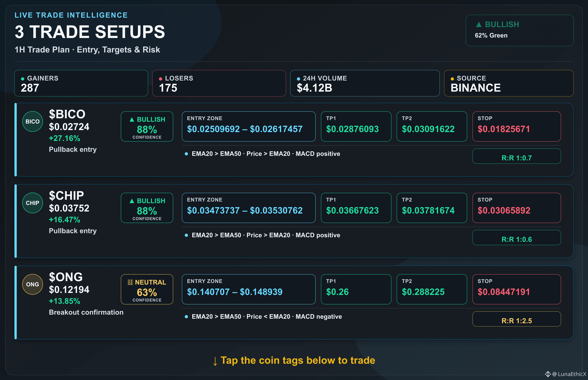Click CHIP entry zone $0.03473737 – $0.03530762
Viewport: 588px width, 380px height.
tap(249, 208)
